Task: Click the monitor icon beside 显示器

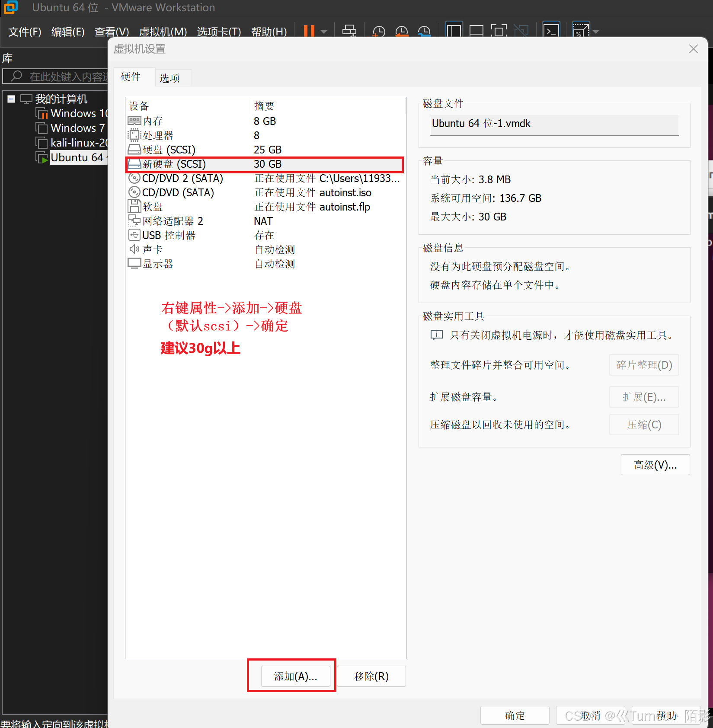Action: click(134, 263)
